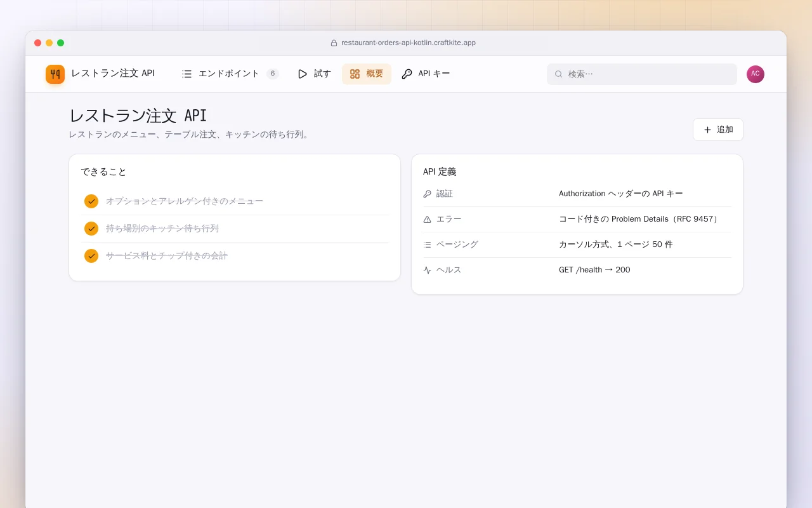Viewport: 812px width, 508px height.
Task: Click the lock icon in address bar
Action: click(x=334, y=43)
